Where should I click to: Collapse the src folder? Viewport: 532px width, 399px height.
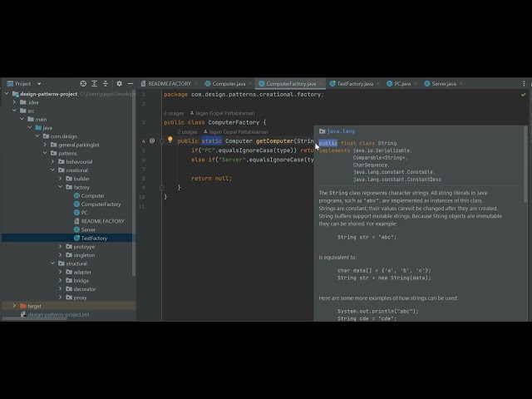pyautogui.click(x=14, y=111)
